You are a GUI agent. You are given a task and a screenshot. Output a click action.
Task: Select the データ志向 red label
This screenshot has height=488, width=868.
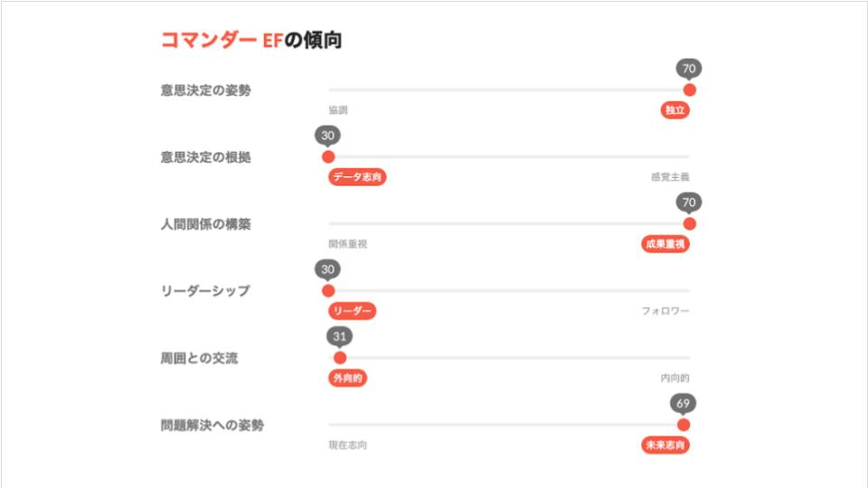click(357, 177)
